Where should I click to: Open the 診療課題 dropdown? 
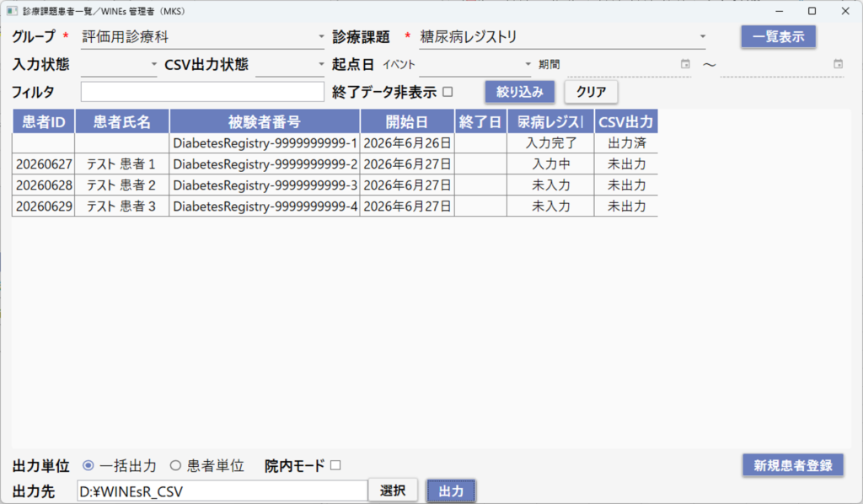562,37
